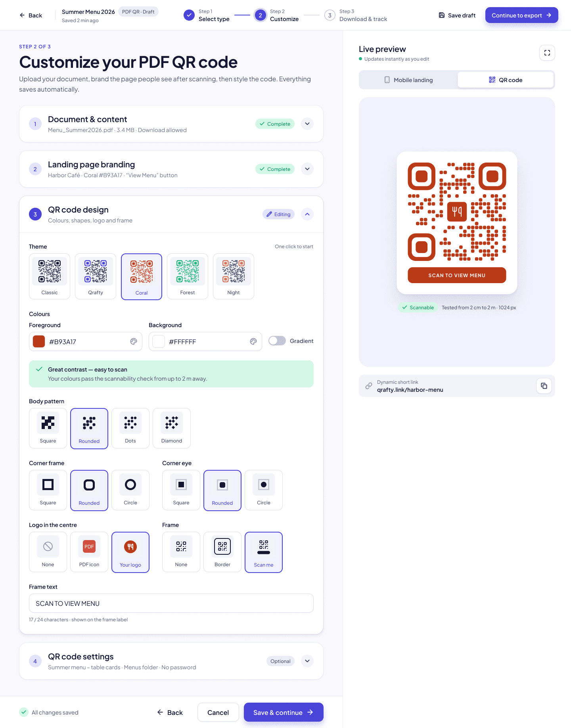The width and height of the screenshot is (571, 728).
Task: Apply the Night theme thumbnail
Action: click(x=234, y=276)
